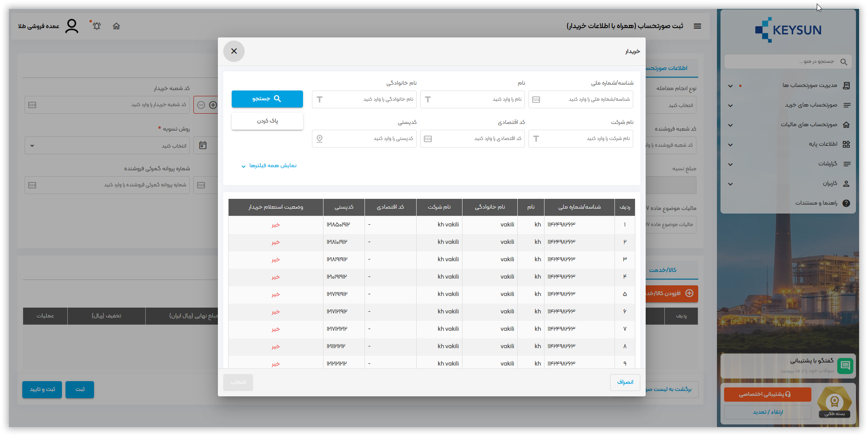The height and width of the screenshot is (436, 868).
Task: Click the اطلاعات پایه grid icon
Action: [847, 144]
